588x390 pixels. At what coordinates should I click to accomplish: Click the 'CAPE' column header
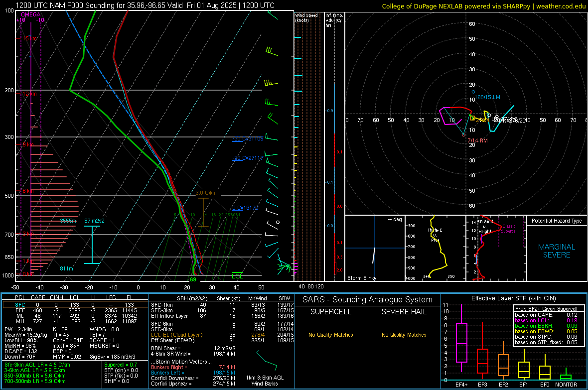tap(38, 297)
